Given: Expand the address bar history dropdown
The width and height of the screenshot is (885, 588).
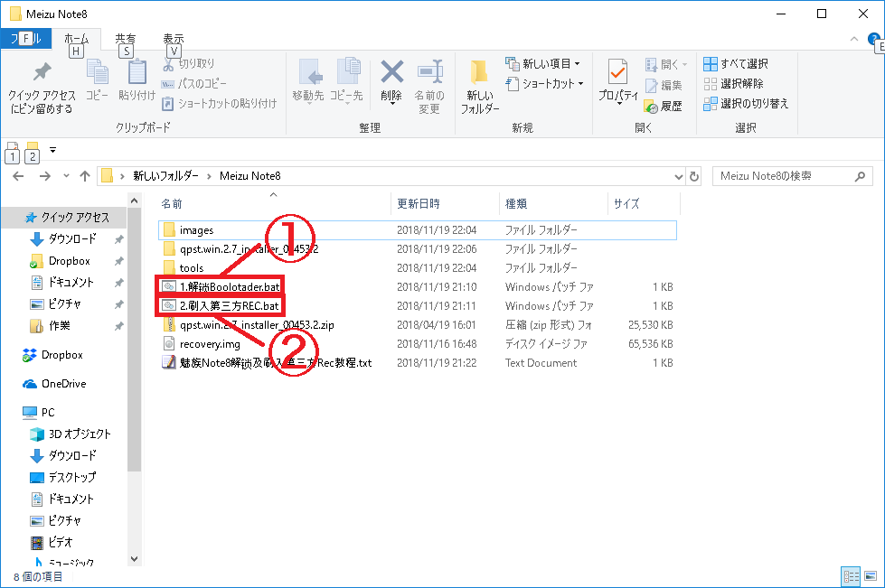Looking at the screenshot, I should [678, 176].
